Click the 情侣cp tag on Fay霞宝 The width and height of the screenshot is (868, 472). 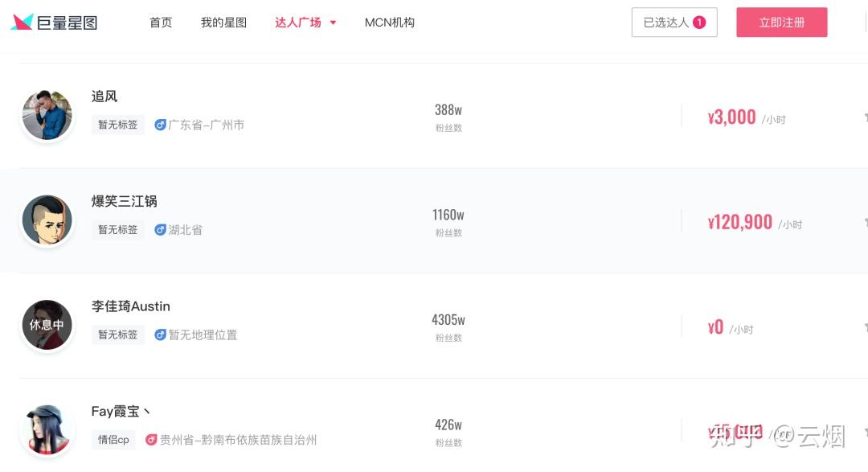click(113, 440)
